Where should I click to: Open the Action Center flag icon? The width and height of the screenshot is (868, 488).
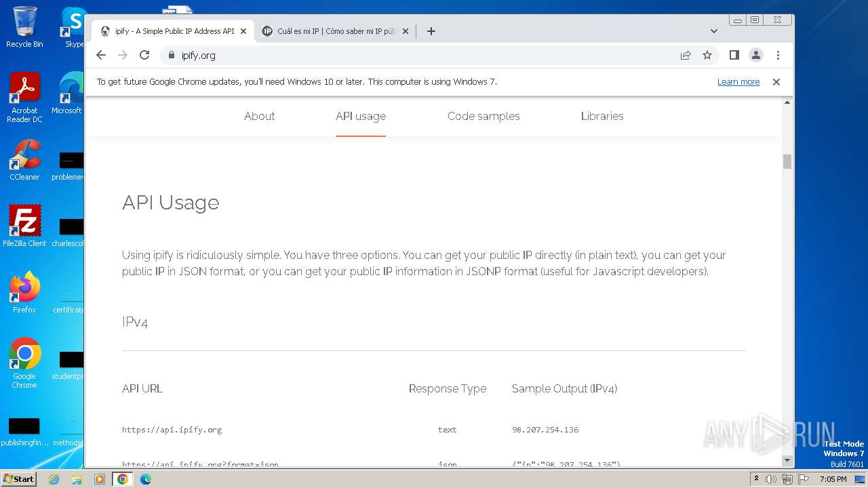[x=804, y=479]
